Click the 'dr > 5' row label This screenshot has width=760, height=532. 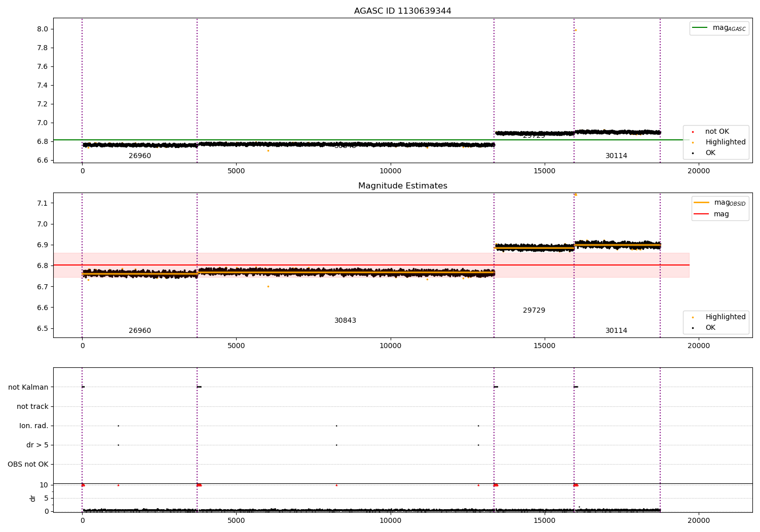37,445
